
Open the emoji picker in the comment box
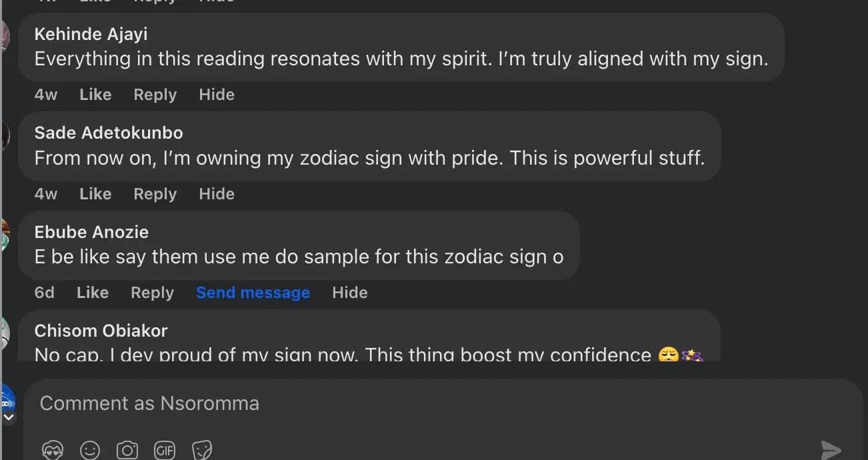[x=90, y=450]
